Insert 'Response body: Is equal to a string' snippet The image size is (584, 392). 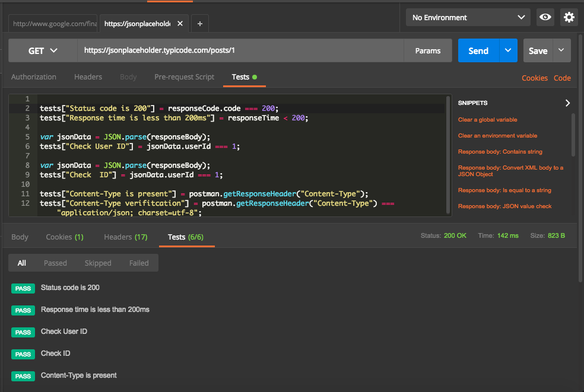tap(504, 190)
